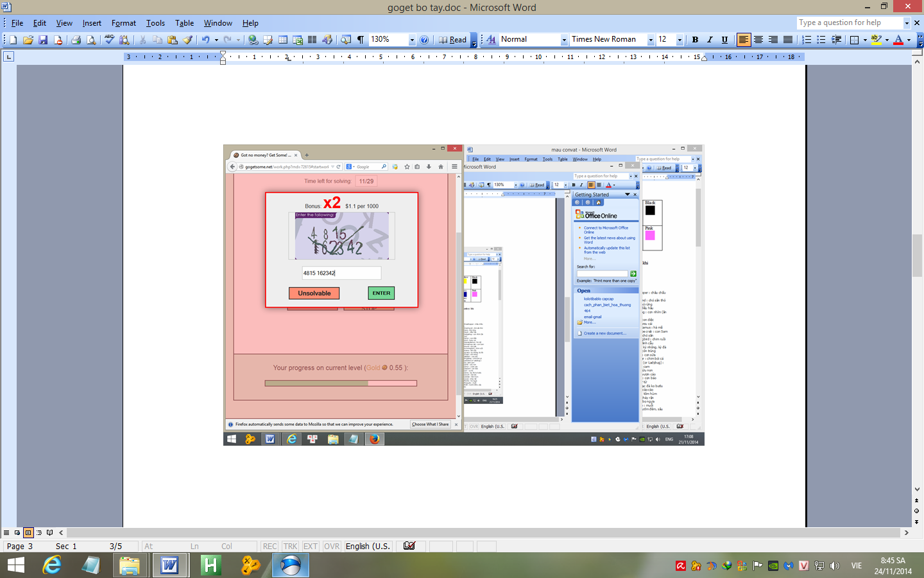Image resolution: width=924 pixels, height=578 pixels.
Task: Center the paragraph text
Action: (x=758, y=40)
